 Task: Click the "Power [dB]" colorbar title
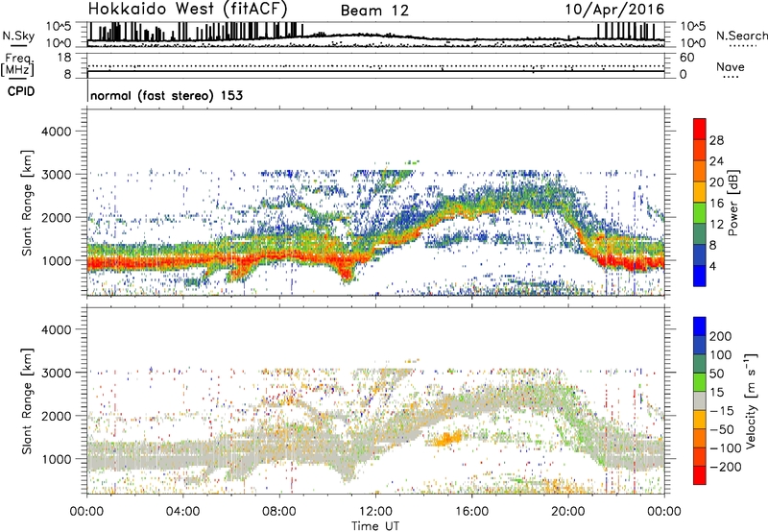coord(732,203)
